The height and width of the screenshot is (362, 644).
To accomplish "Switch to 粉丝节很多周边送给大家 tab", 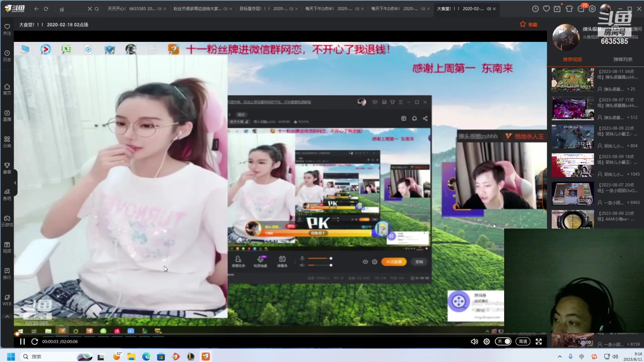I will pyautogui.click(x=197, y=9).
